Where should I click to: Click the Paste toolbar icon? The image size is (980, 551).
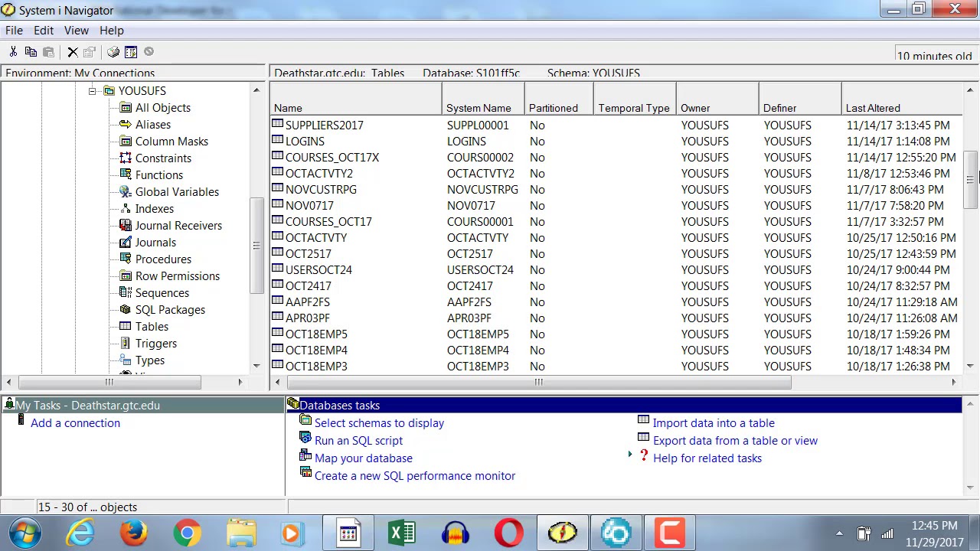pos(48,52)
